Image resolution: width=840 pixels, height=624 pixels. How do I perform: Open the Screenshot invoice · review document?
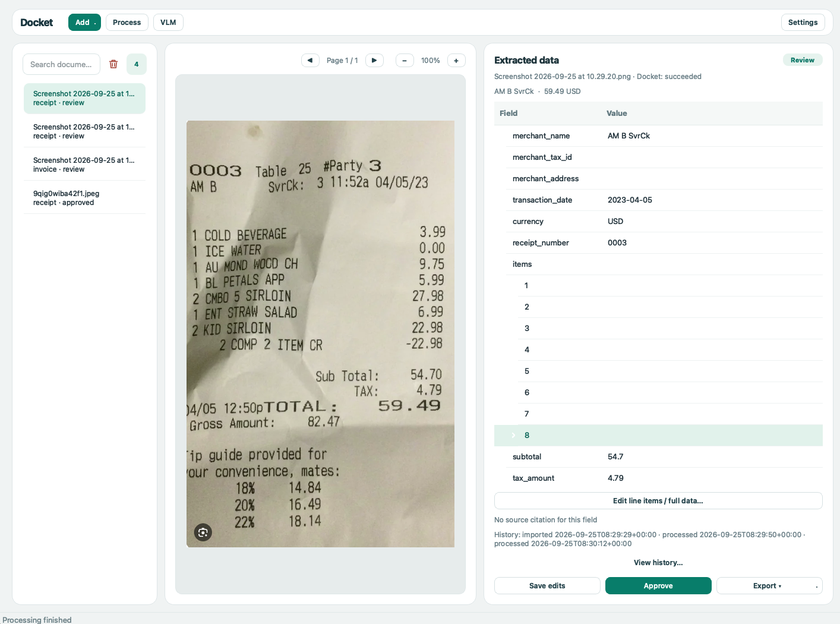pos(84,165)
